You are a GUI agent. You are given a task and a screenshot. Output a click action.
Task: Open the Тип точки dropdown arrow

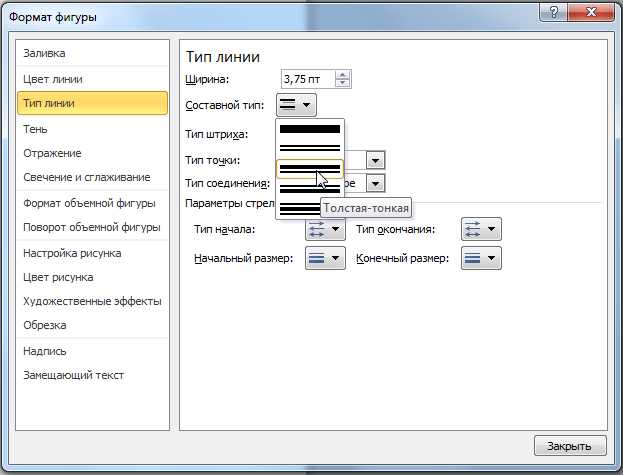375,161
